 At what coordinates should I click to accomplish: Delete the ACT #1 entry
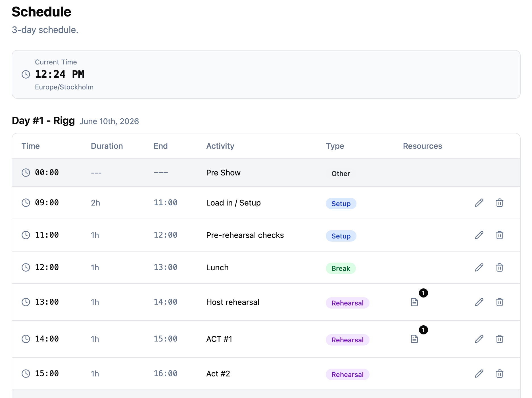coord(500,339)
